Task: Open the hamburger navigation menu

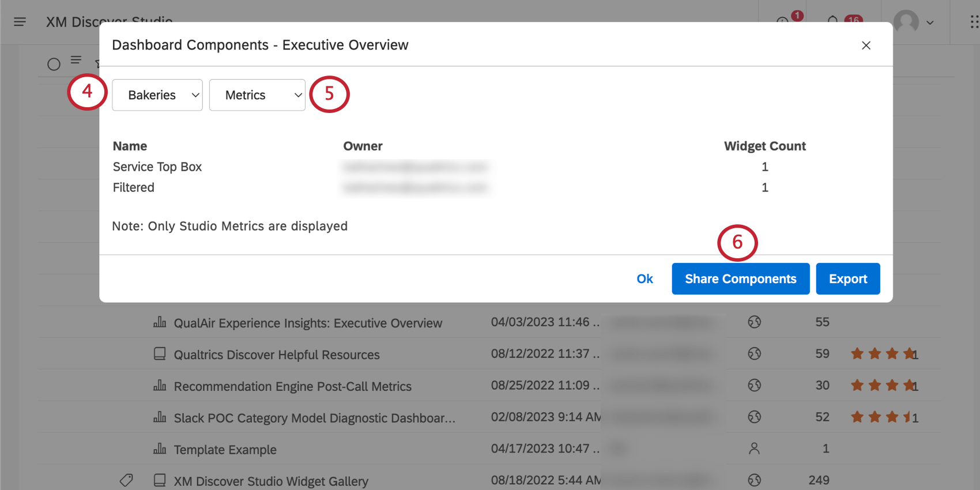Action: (x=20, y=22)
